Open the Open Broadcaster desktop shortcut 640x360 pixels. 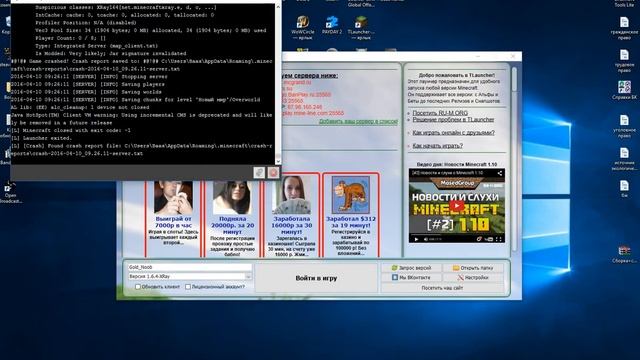point(9,192)
